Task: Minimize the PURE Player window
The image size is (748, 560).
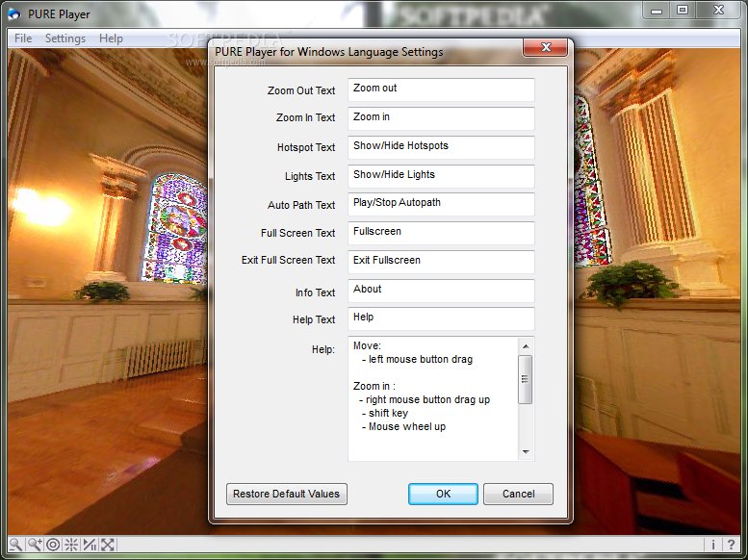Action: (x=657, y=11)
